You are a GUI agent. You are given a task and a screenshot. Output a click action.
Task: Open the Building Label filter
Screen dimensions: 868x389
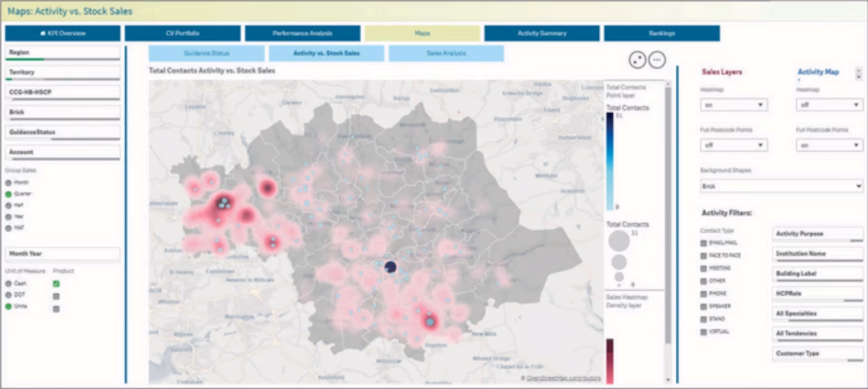point(818,274)
